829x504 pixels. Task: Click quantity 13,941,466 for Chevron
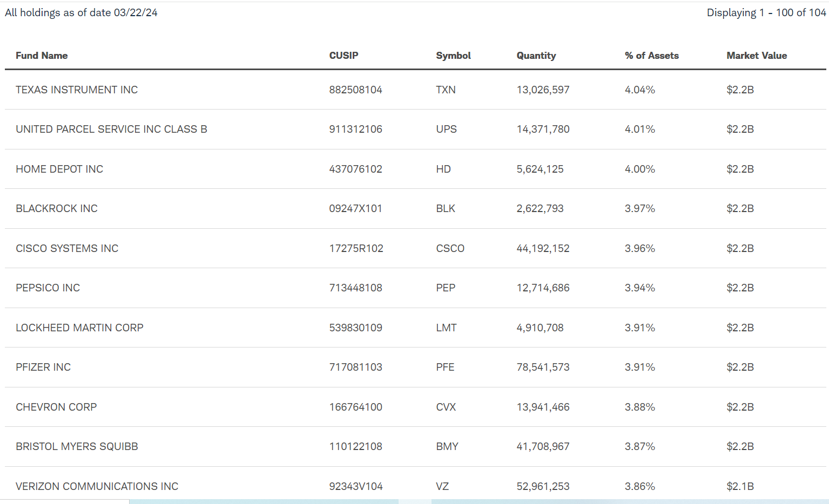543,407
